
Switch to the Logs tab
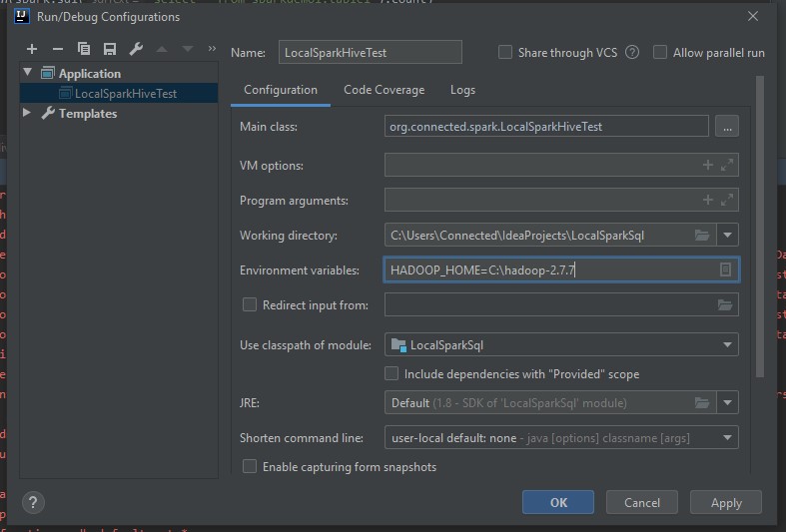(462, 90)
